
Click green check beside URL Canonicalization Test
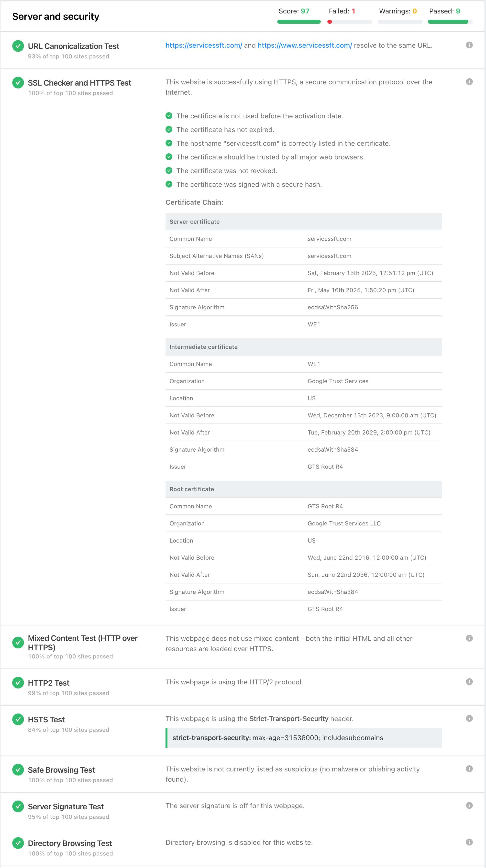coord(18,46)
